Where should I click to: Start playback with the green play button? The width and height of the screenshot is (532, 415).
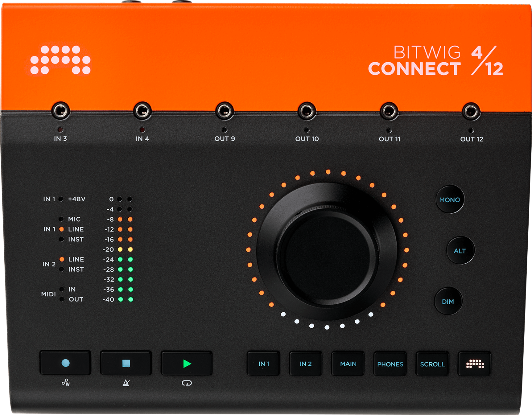pyautogui.click(x=187, y=363)
